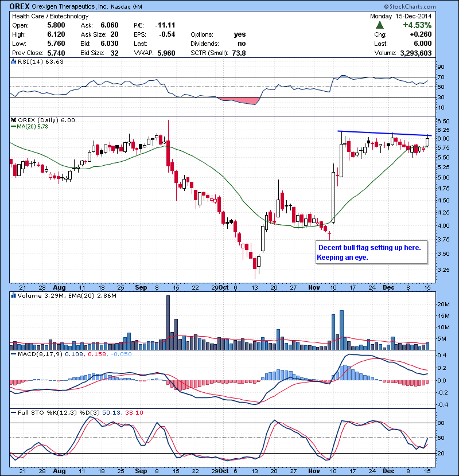Click the OREX (Daily) 6.00 chart legend
The width and height of the screenshot is (459, 476).
[x=46, y=120]
